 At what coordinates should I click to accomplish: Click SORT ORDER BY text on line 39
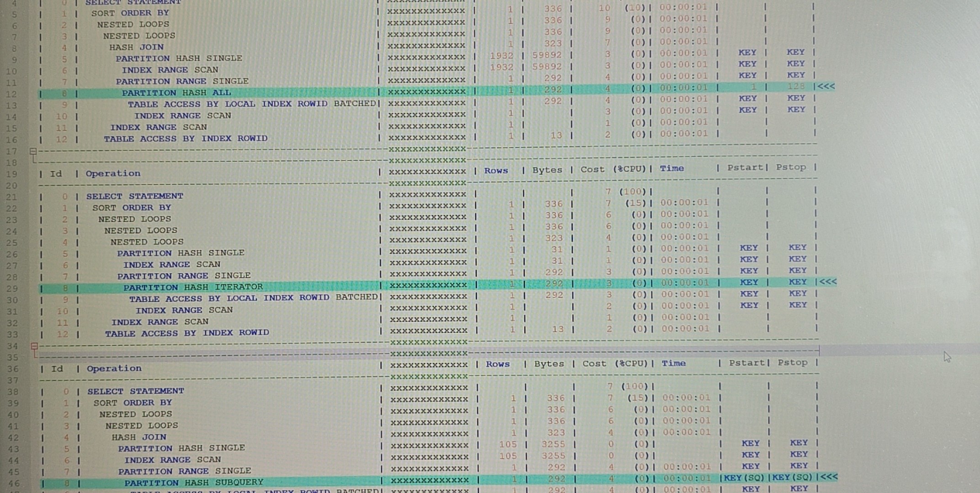[x=132, y=403]
